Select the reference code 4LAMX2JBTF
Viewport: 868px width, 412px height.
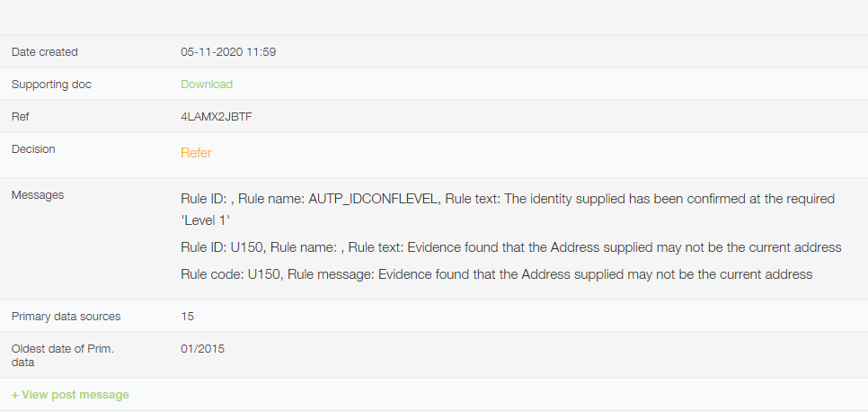[x=217, y=117]
